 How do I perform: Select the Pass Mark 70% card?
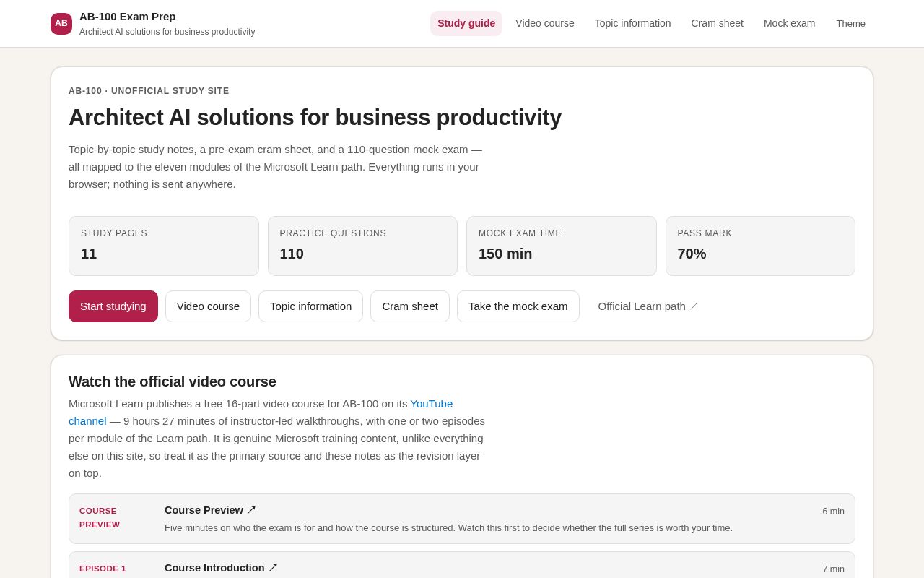[x=760, y=246]
